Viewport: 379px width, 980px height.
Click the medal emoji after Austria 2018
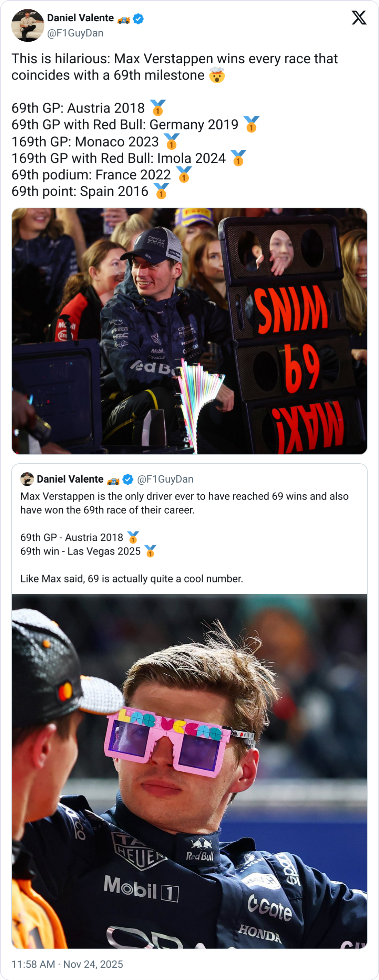tap(157, 108)
